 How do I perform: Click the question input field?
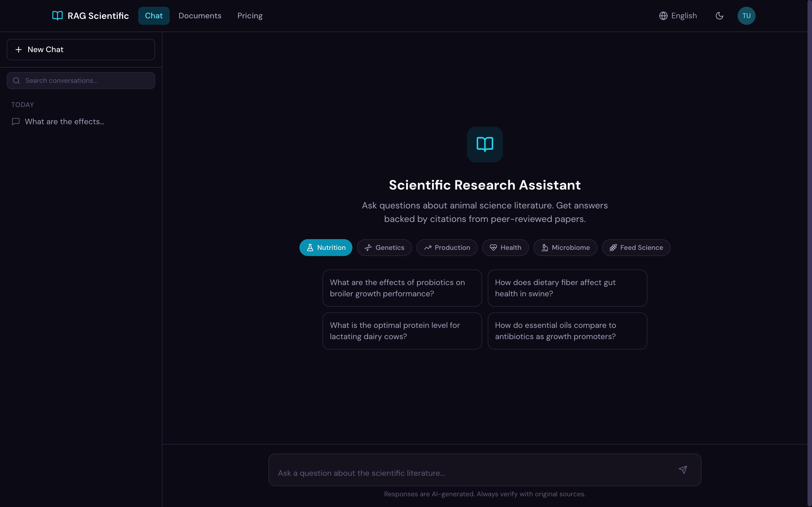[x=470, y=470]
